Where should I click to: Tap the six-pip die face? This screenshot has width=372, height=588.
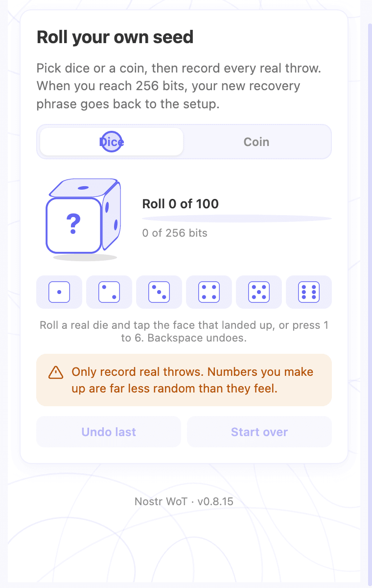tap(309, 292)
